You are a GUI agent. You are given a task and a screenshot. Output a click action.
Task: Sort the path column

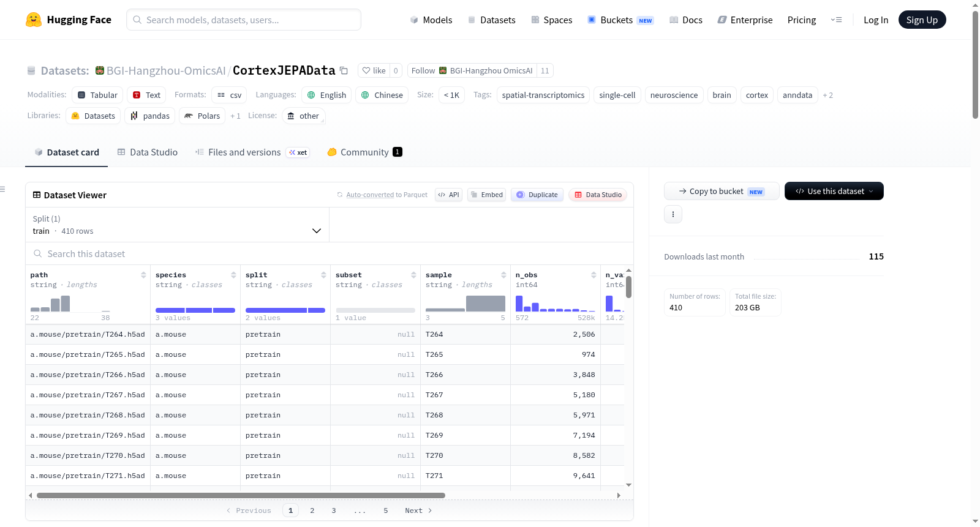click(x=143, y=275)
